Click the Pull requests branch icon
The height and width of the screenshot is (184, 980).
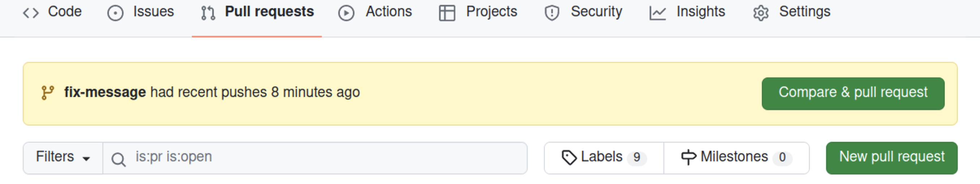click(x=208, y=13)
